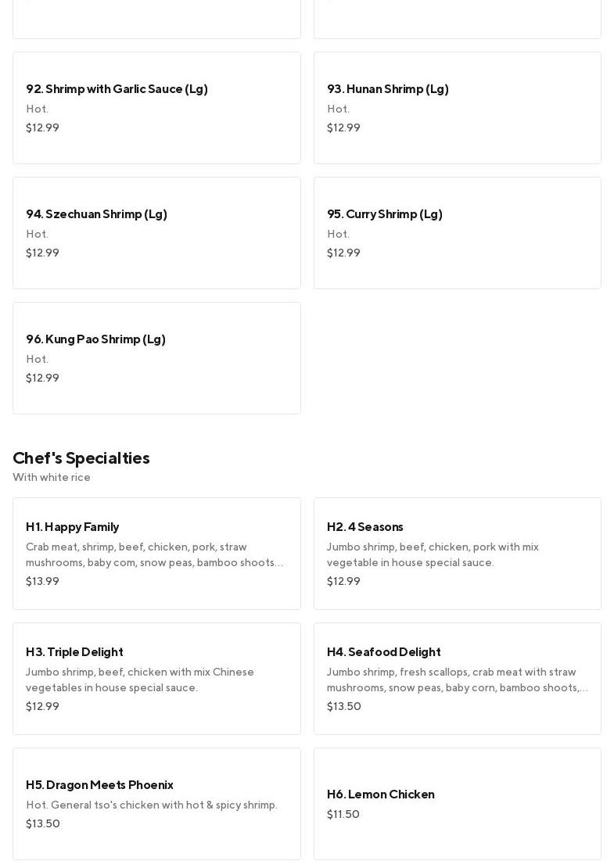
Task: Click the With white rice subtitle
Action: point(52,477)
